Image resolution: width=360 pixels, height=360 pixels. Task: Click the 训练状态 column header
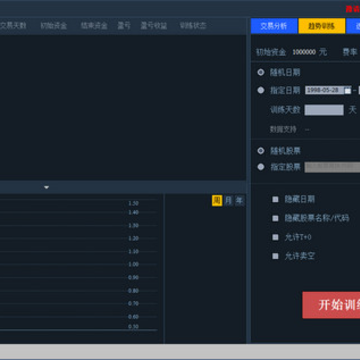[193, 26]
